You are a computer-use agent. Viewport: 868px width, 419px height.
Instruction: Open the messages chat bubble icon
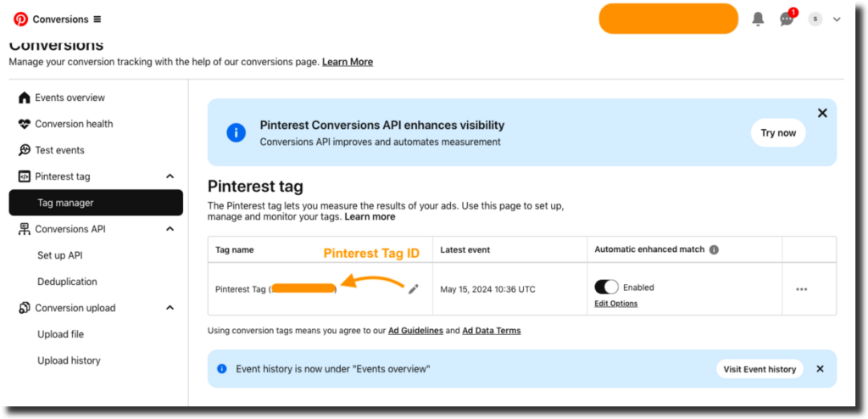coord(787,19)
